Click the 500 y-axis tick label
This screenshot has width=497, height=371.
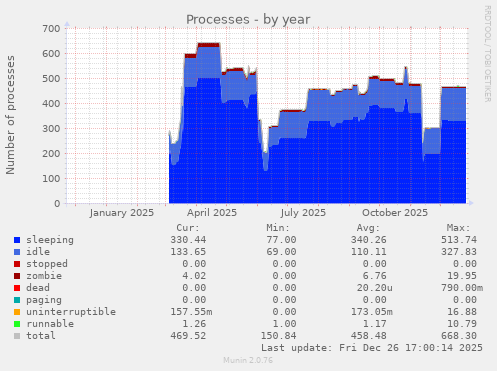point(51,78)
